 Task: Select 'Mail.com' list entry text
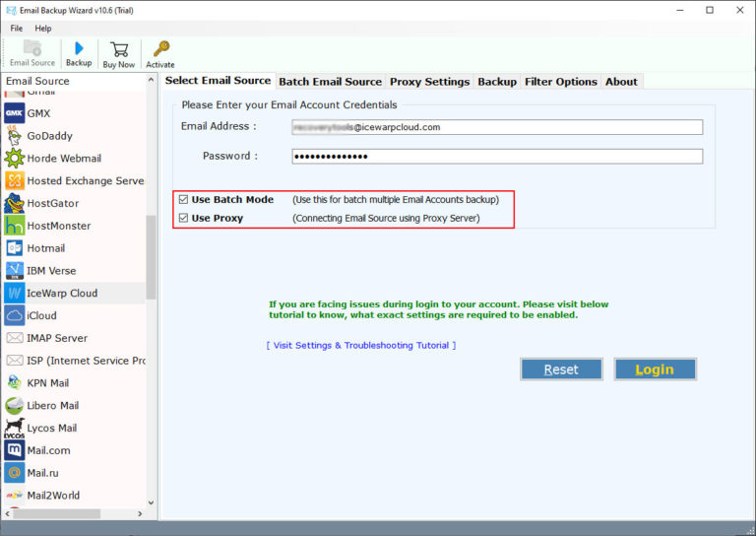(x=48, y=450)
